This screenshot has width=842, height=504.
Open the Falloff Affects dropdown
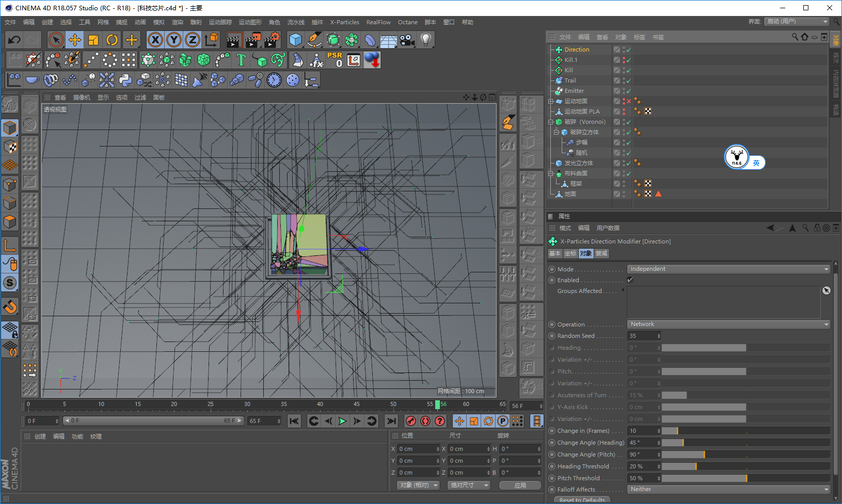click(x=728, y=489)
